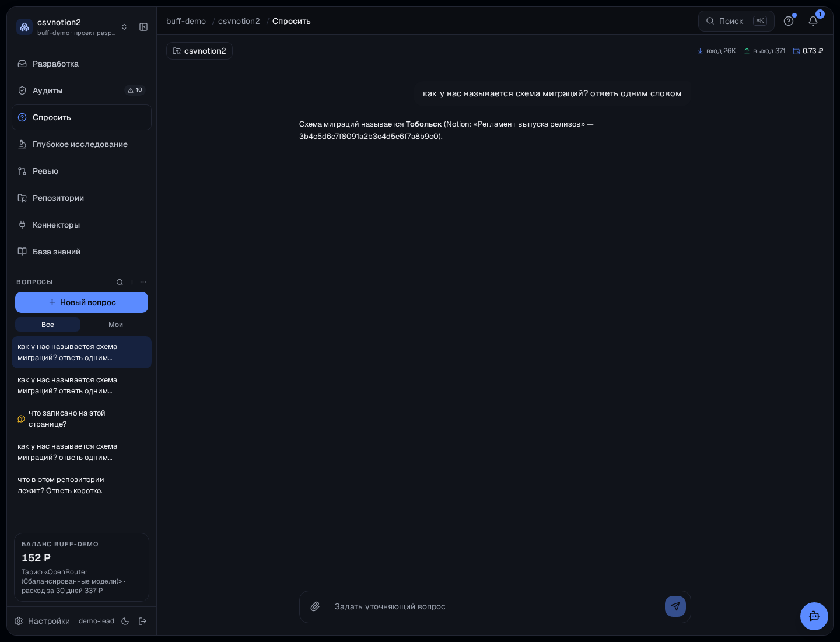Collapse the sidebar with the panel icon
The height and width of the screenshot is (642, 840).
click(x=143, y=27)
